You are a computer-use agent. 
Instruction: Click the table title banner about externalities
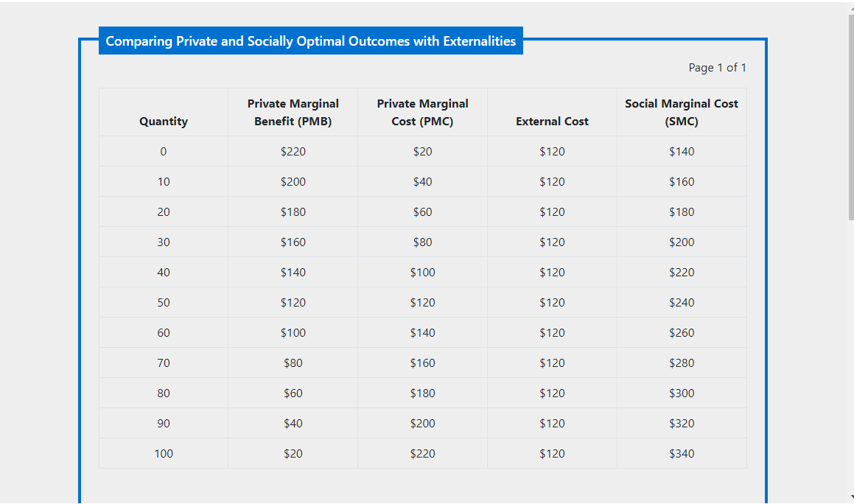311,41
